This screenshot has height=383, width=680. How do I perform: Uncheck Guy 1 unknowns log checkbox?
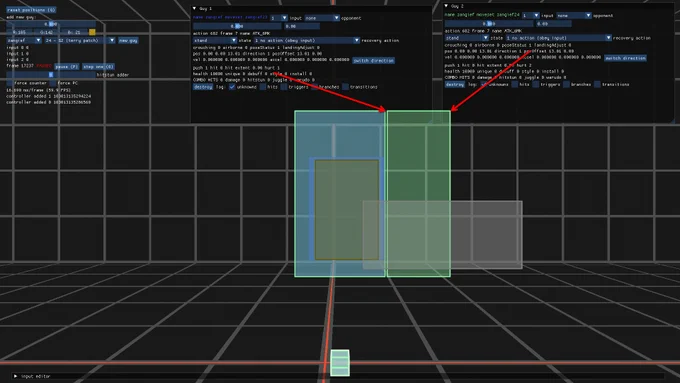(232, 87)
